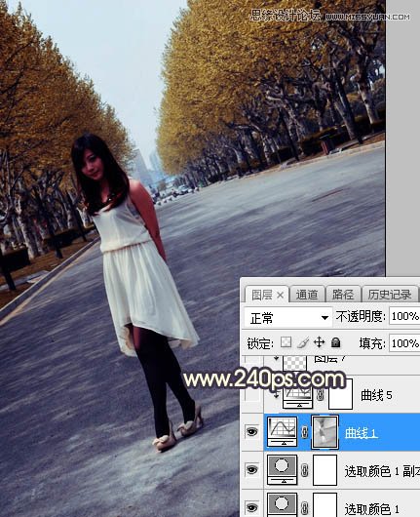Select the 选取颜色 1 副本 layer name
Viewport: 420px width, 517px height.
pyautogui.click(x=382, y=471)
